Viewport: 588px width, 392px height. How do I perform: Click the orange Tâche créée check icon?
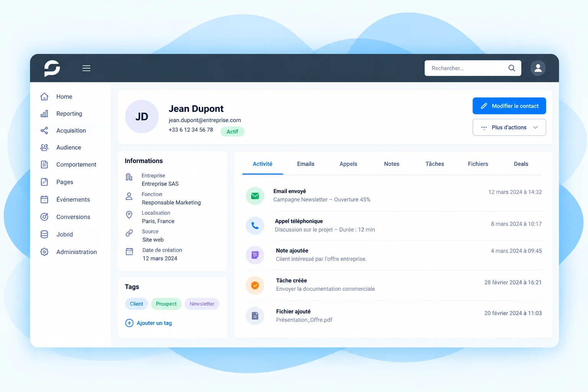click(255, 285)
